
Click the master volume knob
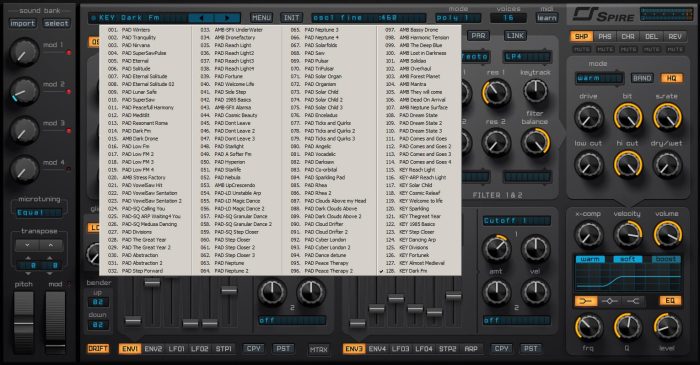pyautogui.click(x=667, y=235)
